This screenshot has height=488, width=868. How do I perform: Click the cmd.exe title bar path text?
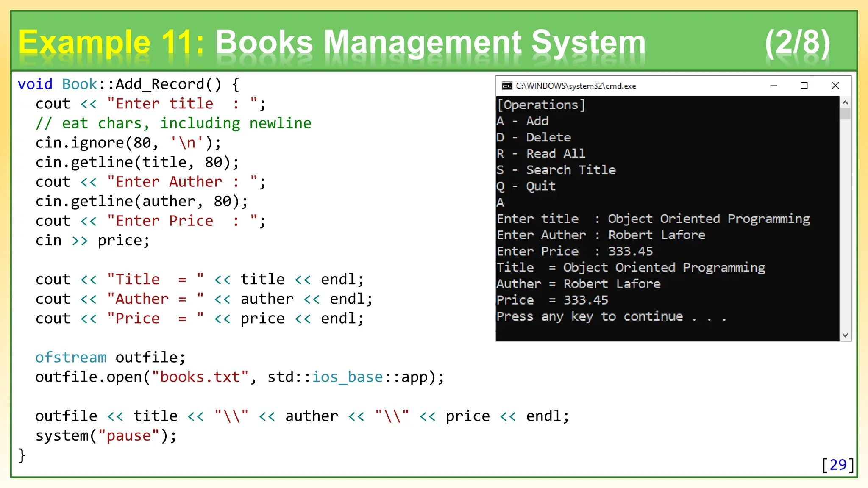pos(576,86)
